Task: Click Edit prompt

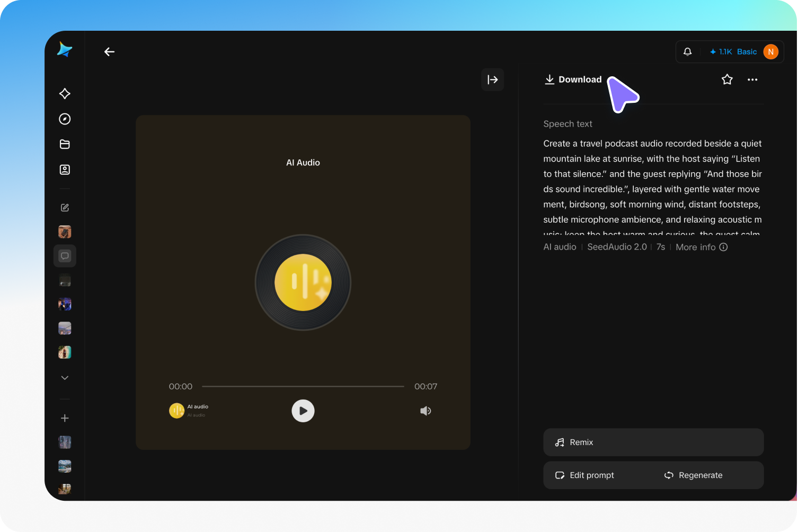Action: coord(584,475)
